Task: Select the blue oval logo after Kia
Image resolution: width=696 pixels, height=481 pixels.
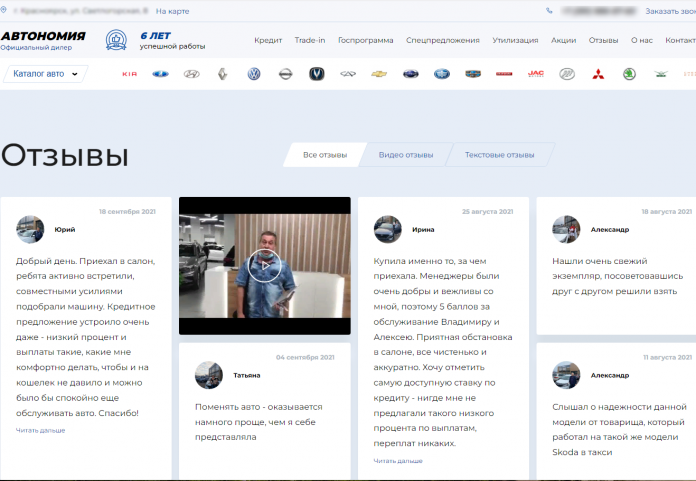Action: coord(161,74)
